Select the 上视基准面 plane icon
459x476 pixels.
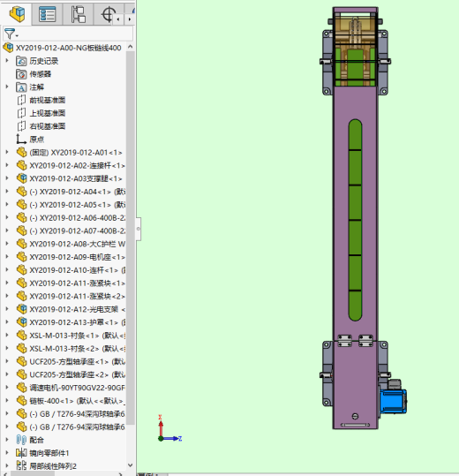pyautogui.click(x=21, y=113)
